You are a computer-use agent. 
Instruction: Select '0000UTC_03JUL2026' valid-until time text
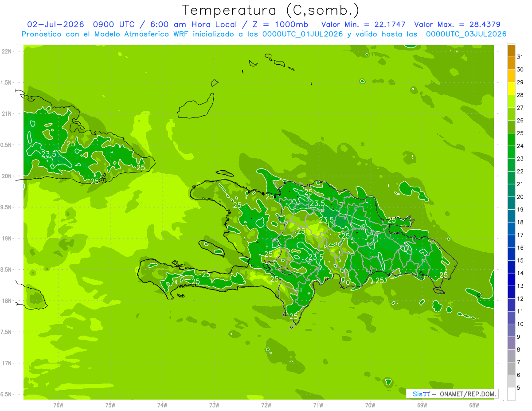pos(466,34)
